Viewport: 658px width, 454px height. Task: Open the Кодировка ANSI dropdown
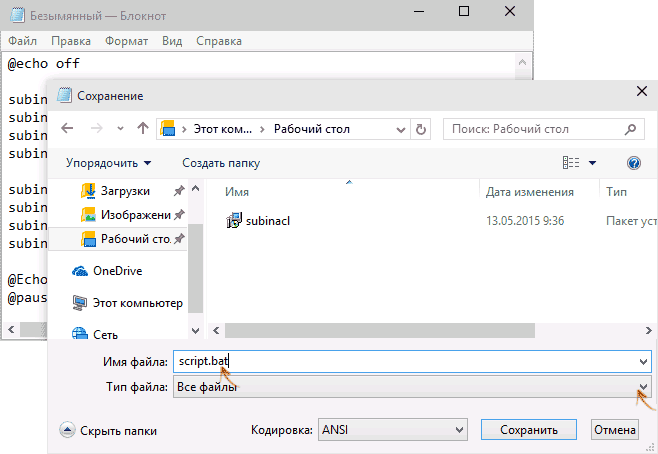click(393, 430)
